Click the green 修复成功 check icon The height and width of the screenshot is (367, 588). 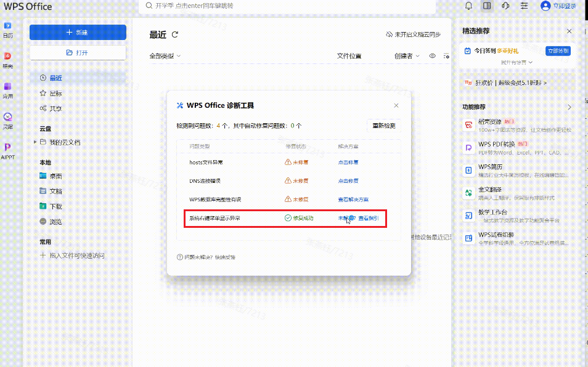(x=288, y=218)
